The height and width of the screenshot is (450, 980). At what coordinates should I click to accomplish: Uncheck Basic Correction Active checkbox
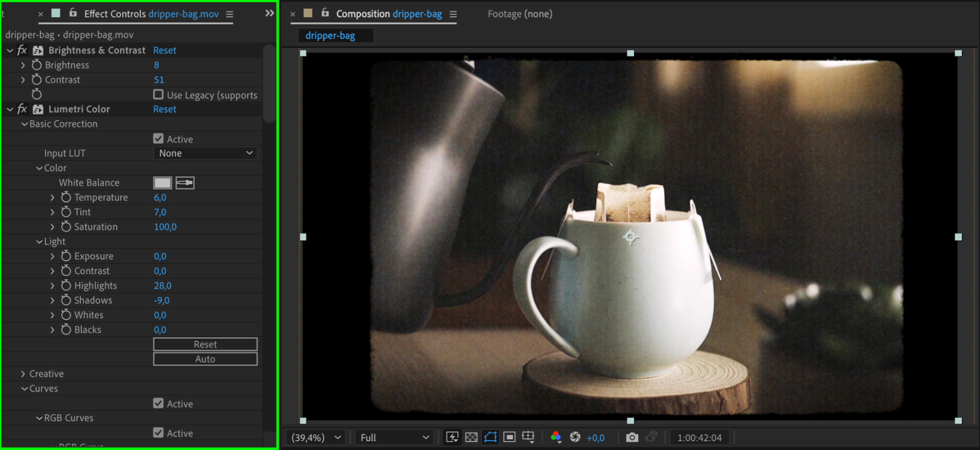pos(158,139)
